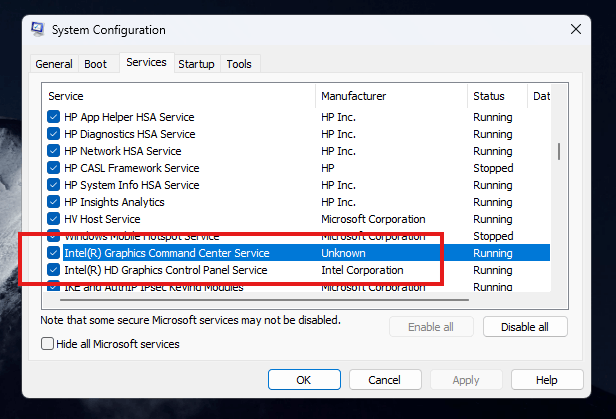The image size is (616, 419).
Task: Uncheck Intel(R) Graphics Command Center Service
Action: coord(53,253)
